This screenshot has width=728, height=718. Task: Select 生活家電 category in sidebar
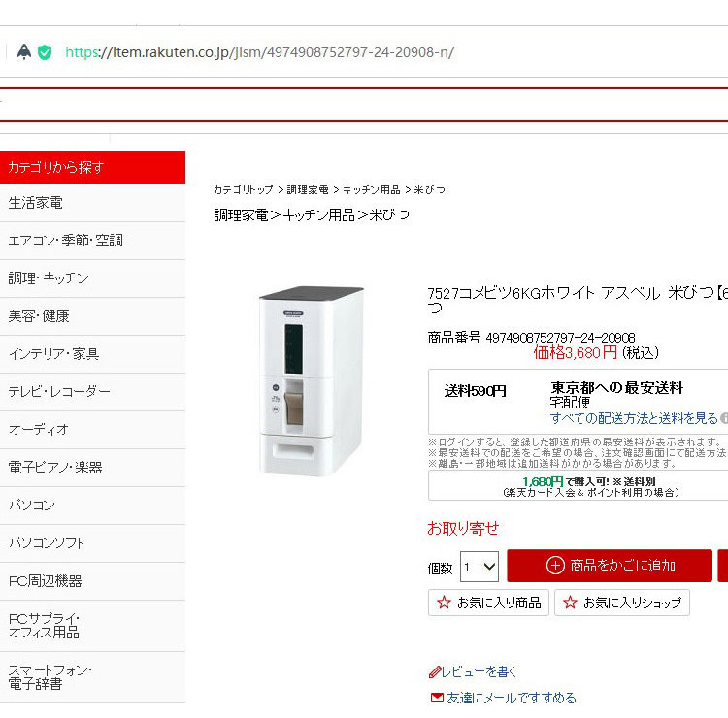92,203
